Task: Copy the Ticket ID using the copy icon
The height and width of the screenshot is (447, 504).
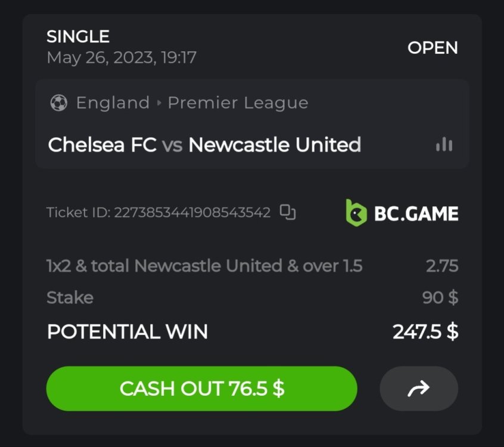Action: coord(288,212)
